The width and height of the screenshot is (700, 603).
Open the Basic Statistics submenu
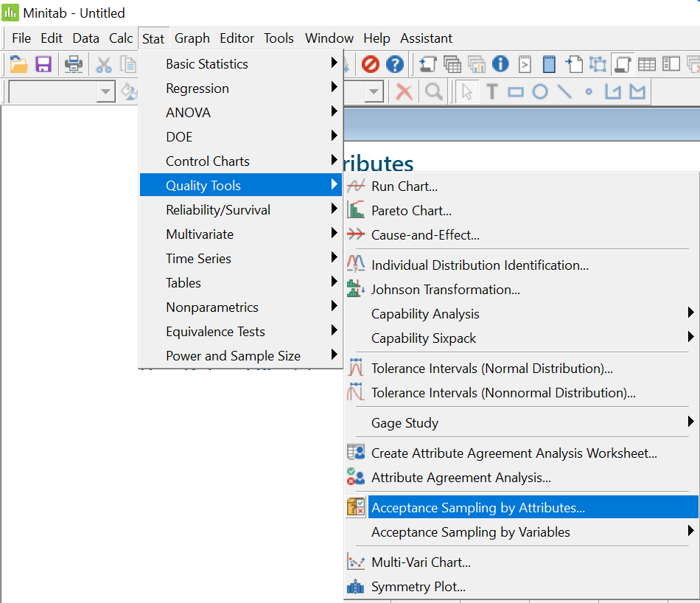pos(207,64)
